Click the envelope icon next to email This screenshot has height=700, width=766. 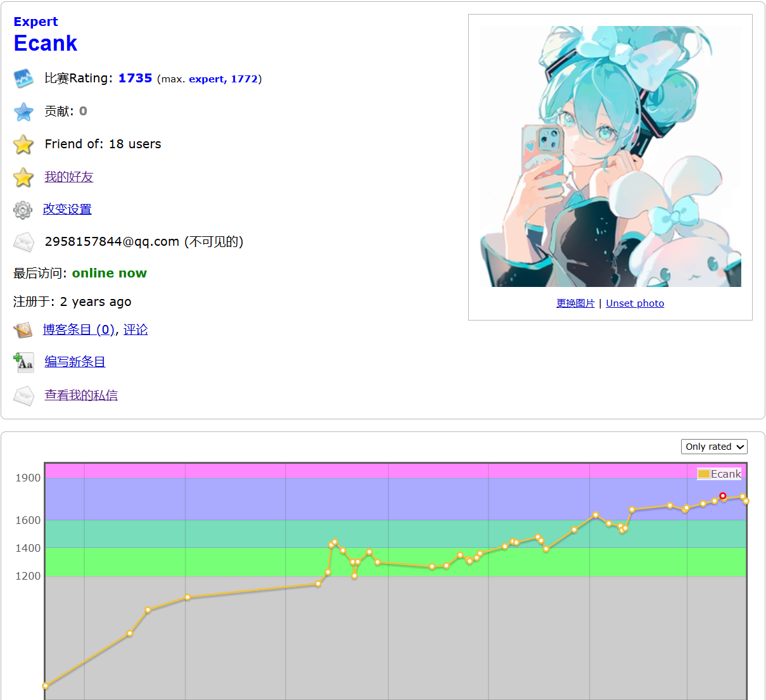point(23,242)
